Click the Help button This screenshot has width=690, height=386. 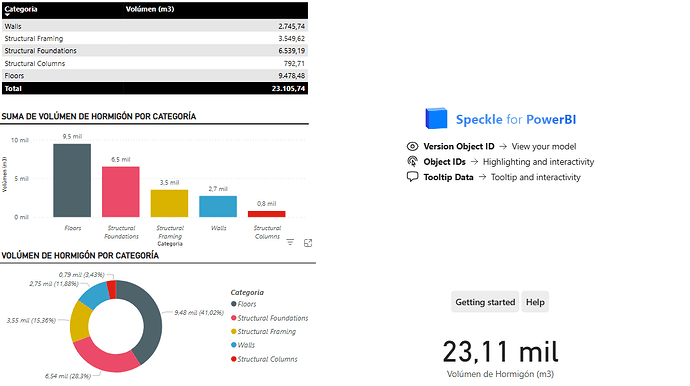[535, 302]
